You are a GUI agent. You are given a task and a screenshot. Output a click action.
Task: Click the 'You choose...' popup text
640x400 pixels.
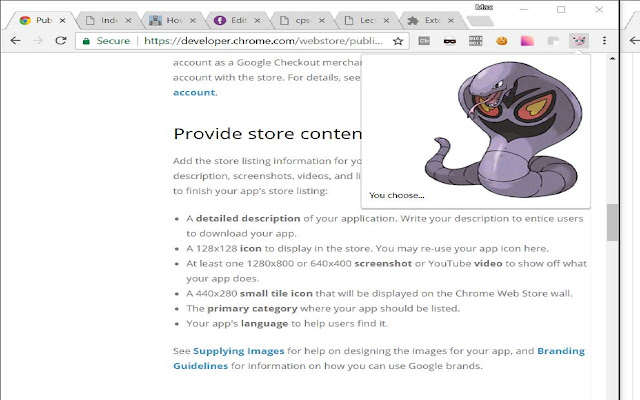pyautogui.click(x=396, y=195)
